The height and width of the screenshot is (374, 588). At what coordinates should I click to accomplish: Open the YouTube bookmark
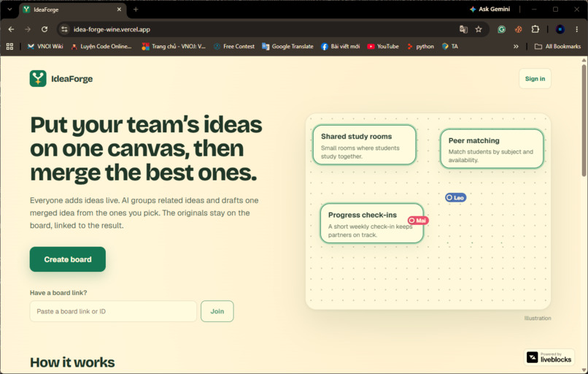pos(383,46)
